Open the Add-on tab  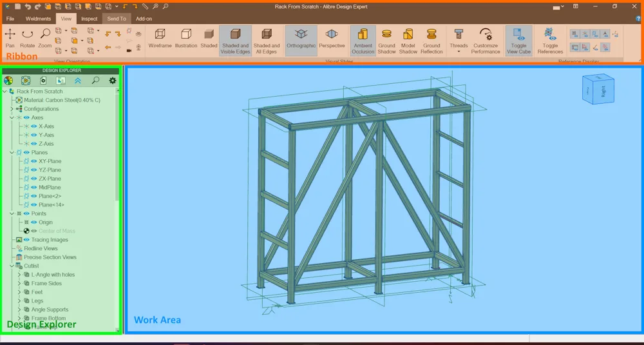pos(144,19)
